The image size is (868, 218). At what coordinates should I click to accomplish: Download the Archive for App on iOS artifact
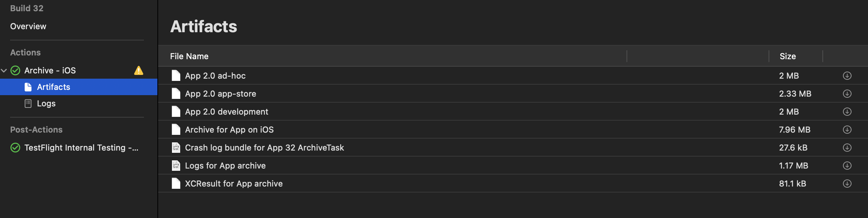(x=848, y=130)
